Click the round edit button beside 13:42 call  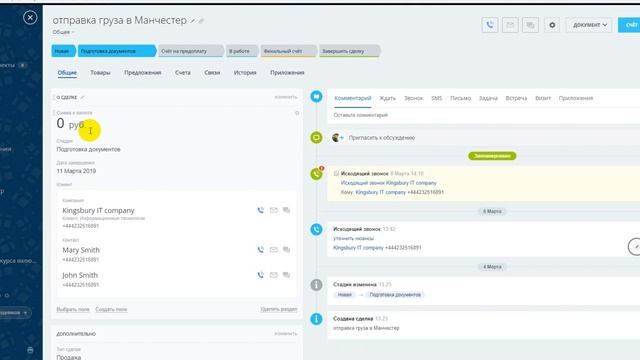[635, 247]
